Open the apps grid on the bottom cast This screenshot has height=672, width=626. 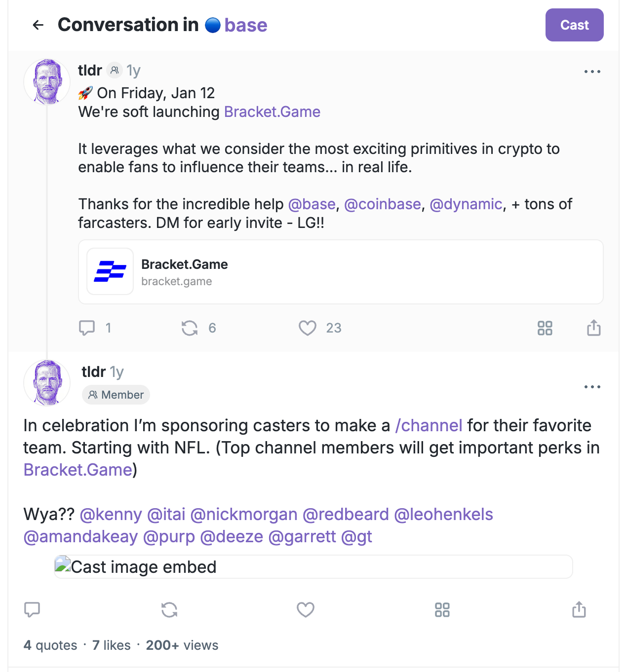tap(441, 610)
